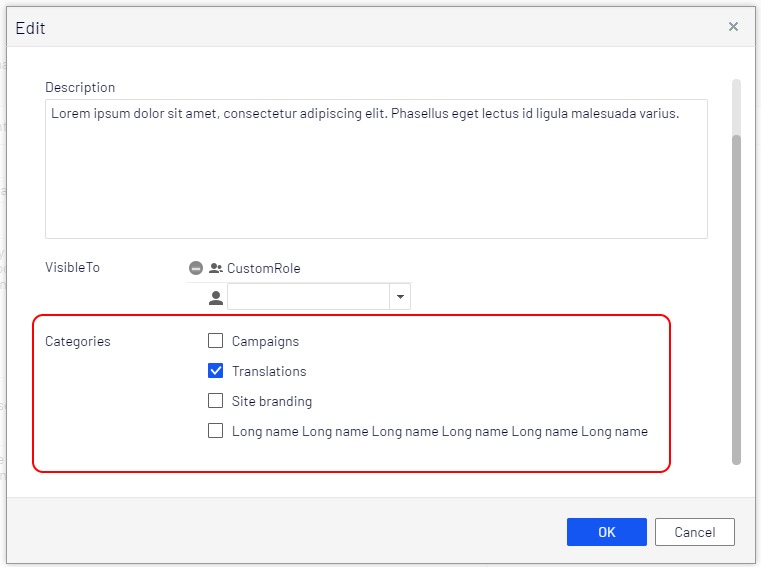
Task: Click the Categories field label
Action: tap(78, 341)
